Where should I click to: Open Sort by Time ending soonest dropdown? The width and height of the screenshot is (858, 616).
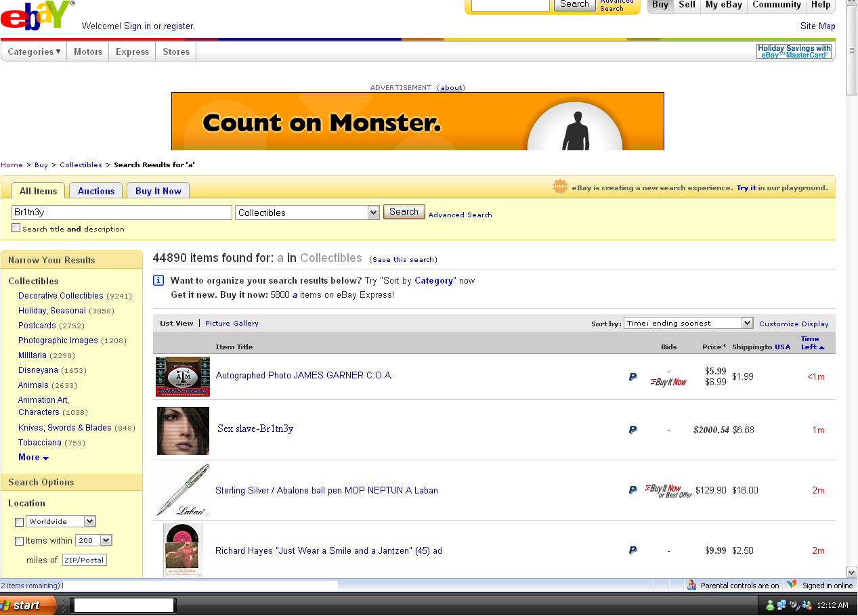coord(688,323)
